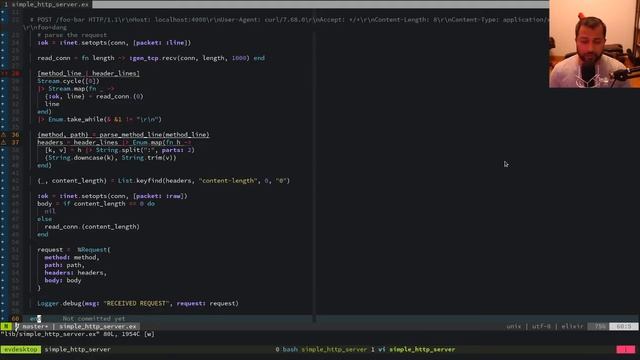Click the error sign on line 28
The height and width of the screenshot is (360, 640).
click(x=4, y=73)
